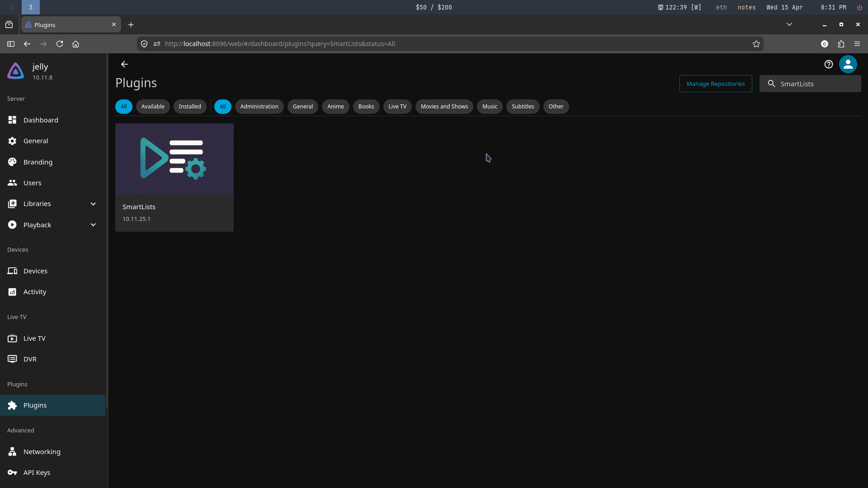Expand the Playback section chevron
The height and width of the screenshot is (488, 868).
(x=93, y=225)
